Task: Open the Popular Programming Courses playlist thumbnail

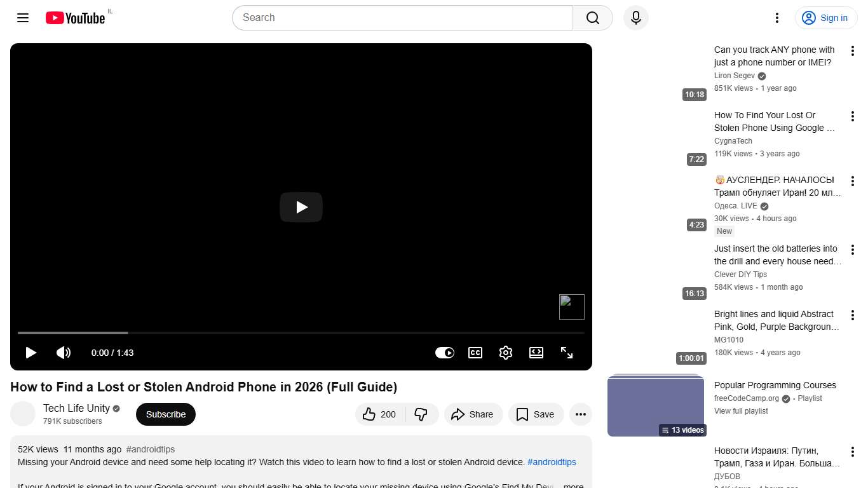Action: coord(656,405)
